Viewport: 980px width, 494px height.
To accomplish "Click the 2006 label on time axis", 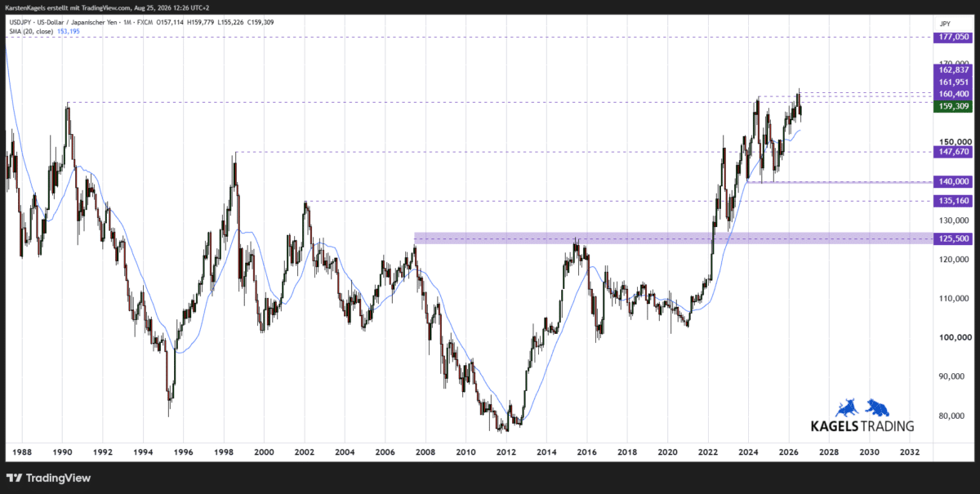I will point(385,451).
